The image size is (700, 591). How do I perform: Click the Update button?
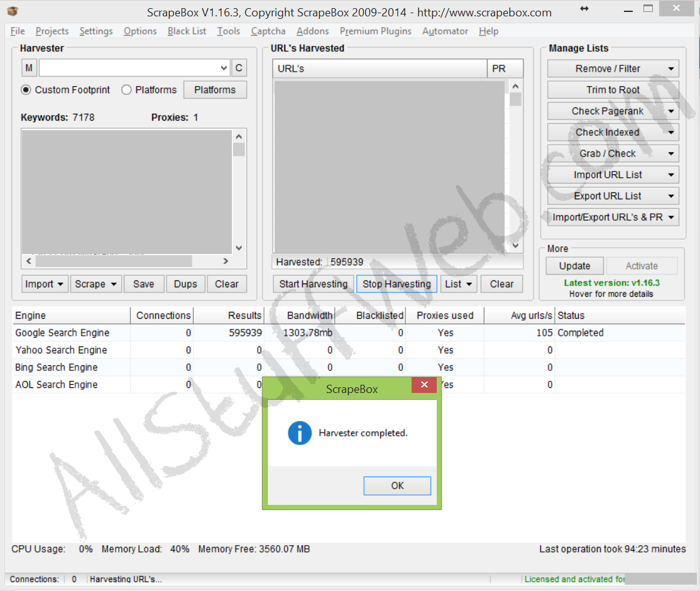(574, 266)
